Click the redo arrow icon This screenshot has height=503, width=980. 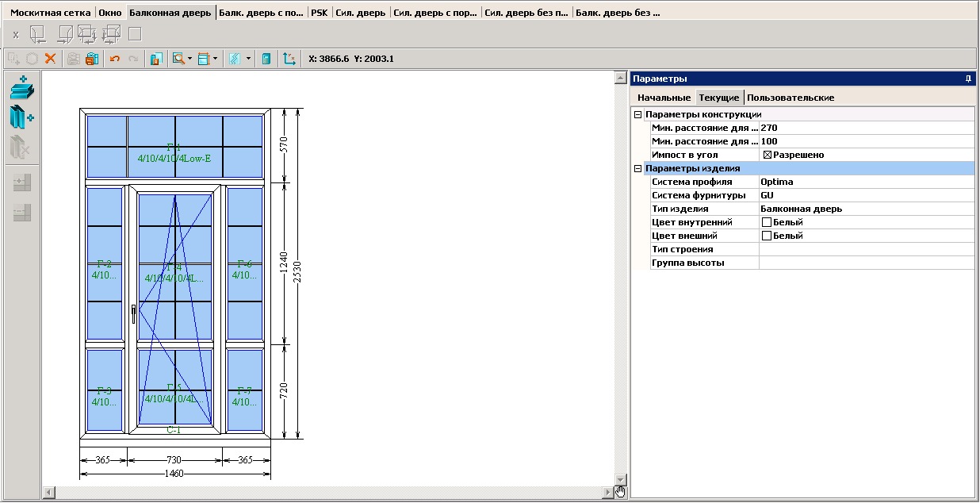coord(133,59)
